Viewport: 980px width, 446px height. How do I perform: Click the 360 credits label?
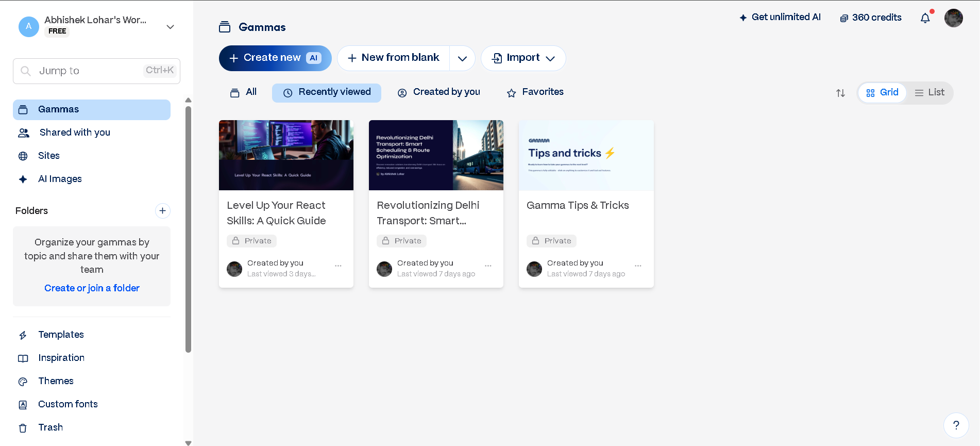(876, 18)
